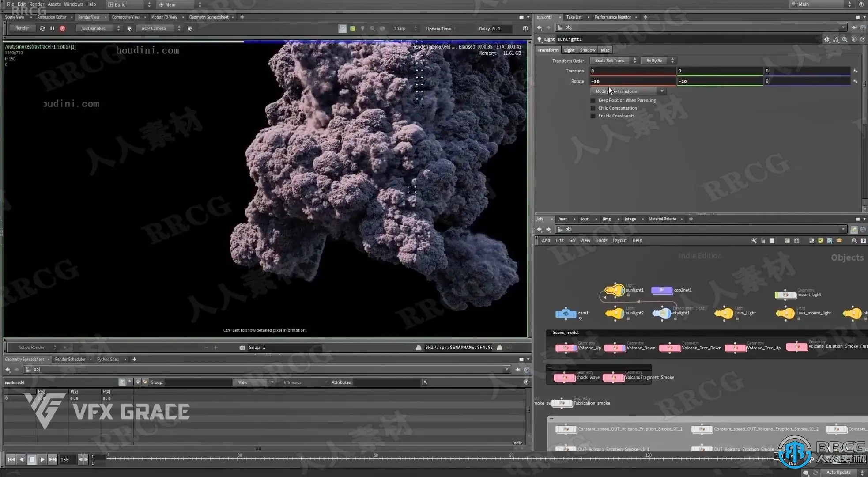Stop the render with red button
Image resolution: width=868 pixels, height=477 pixels.
tap(62, 28)
